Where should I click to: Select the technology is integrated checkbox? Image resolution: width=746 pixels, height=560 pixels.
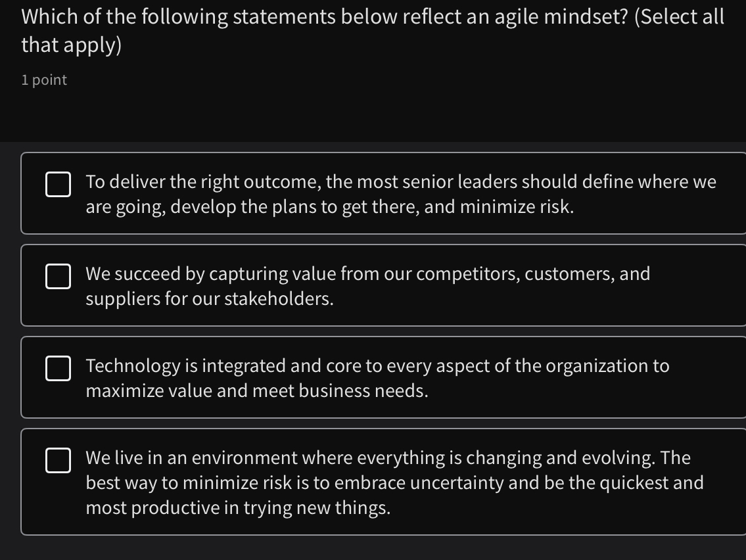click(58, 369)
